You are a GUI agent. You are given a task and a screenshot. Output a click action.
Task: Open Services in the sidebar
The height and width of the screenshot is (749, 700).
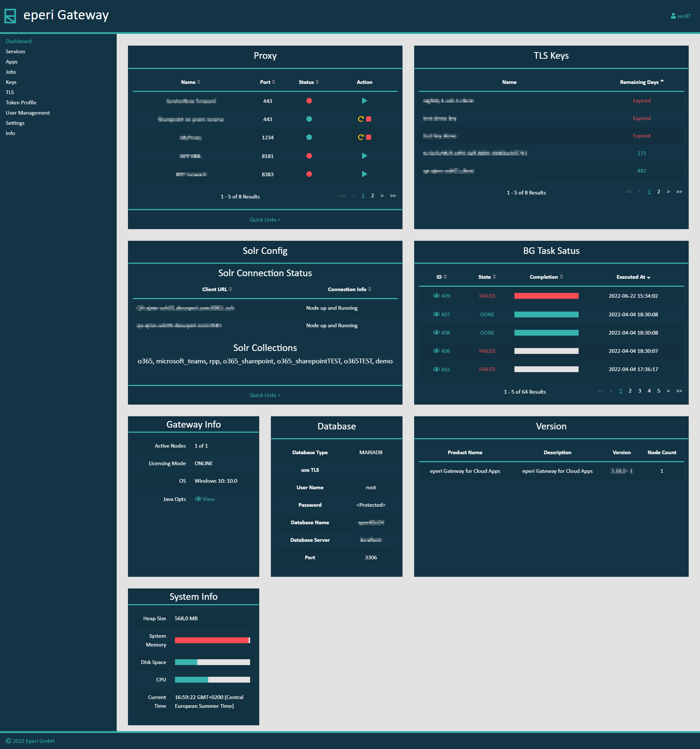coord(15,51)
